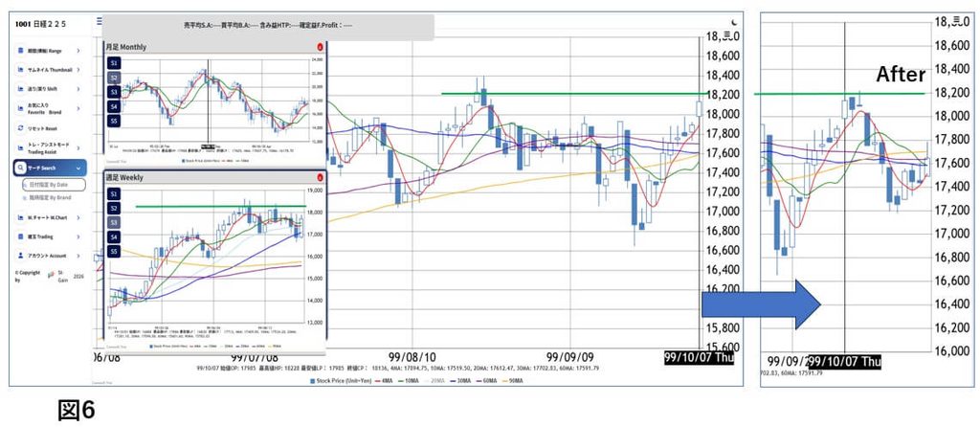980x427 pixels.
Task: Toggle the 90MA line in the main legend
Action: click(x=515, y=380)
